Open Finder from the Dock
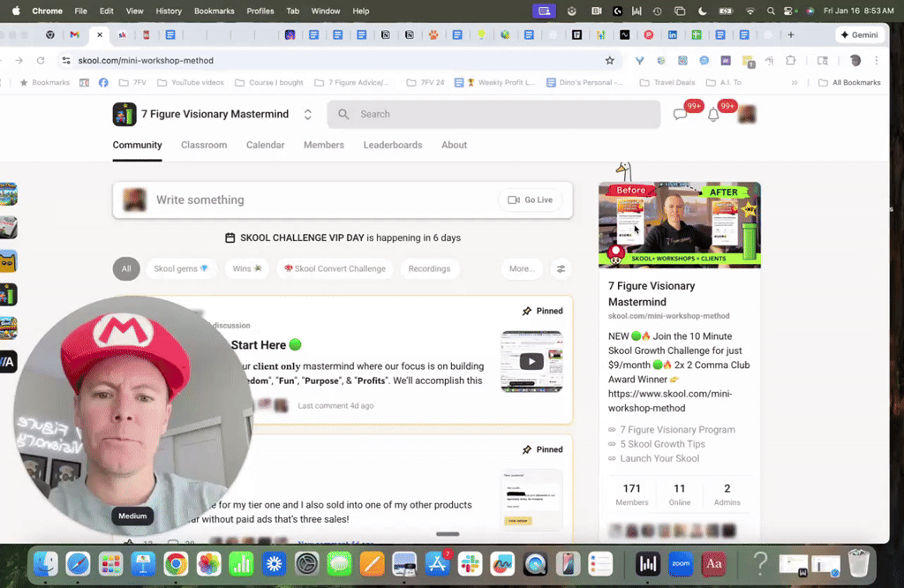 coord(45,564)
